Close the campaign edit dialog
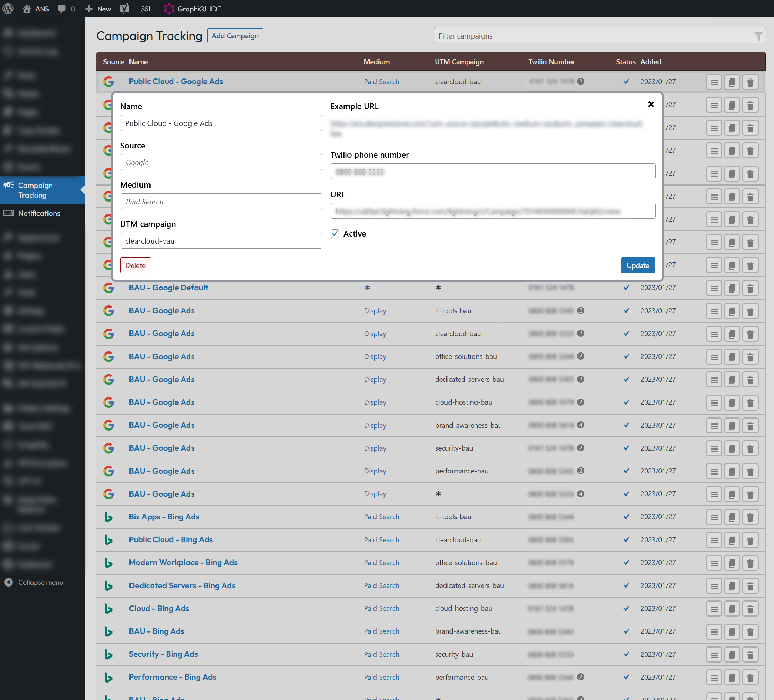 pos(651,104)
